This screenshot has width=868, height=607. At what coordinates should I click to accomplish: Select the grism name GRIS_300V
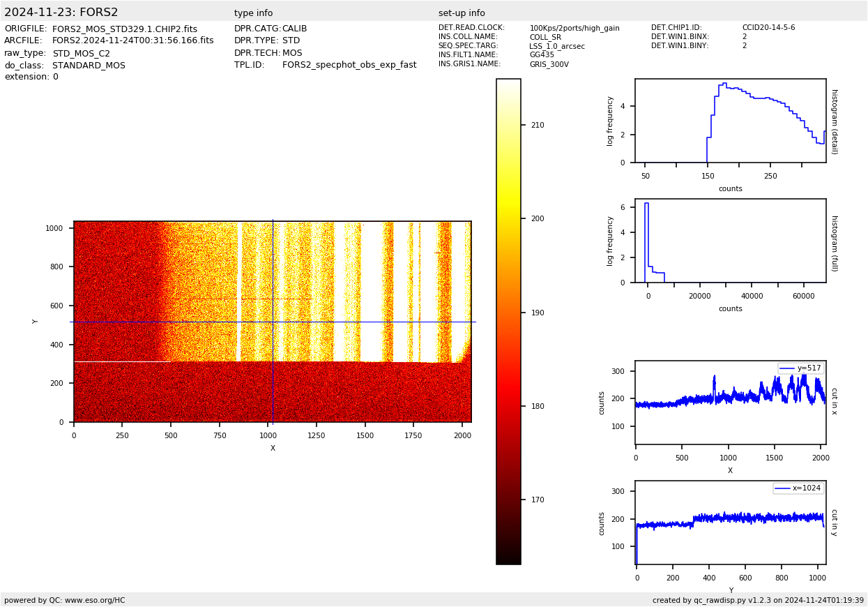(549, 64)
